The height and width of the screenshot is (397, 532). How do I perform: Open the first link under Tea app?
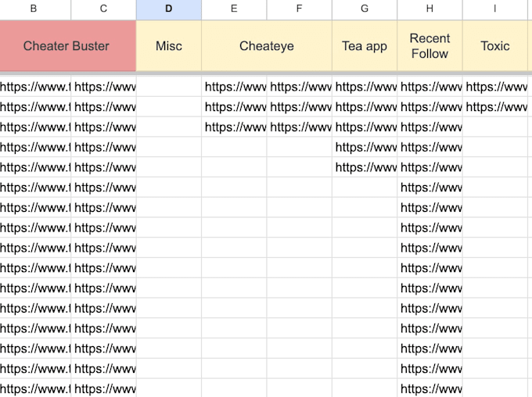pyautogui.click(x=366, y=87)
